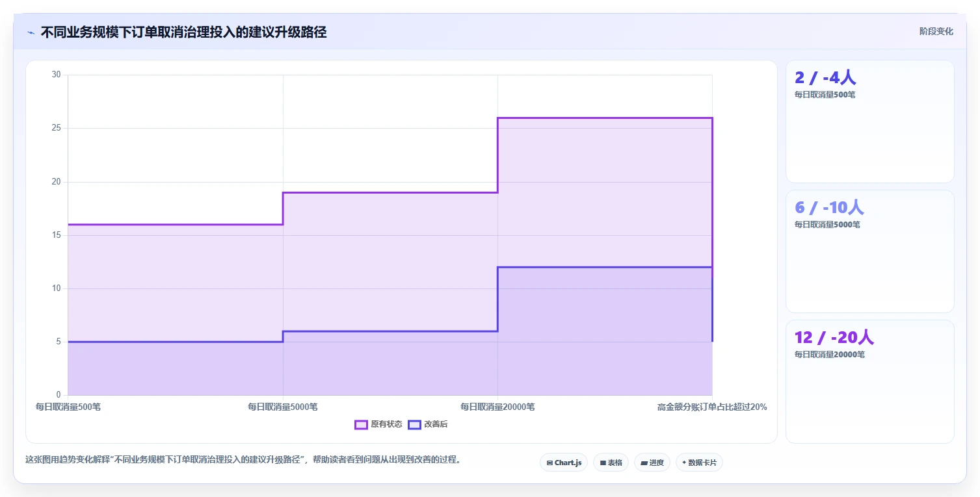The image size is (980, 497).
Task: Select the 12 / -20人 data card
Action: click(x=870, y=381)
